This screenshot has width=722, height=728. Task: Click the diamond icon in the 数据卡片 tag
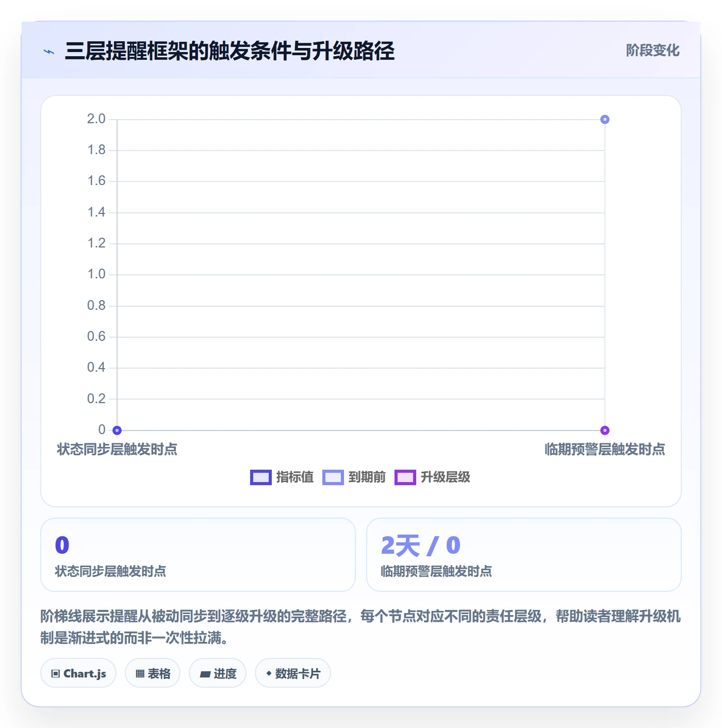point(269,673)
